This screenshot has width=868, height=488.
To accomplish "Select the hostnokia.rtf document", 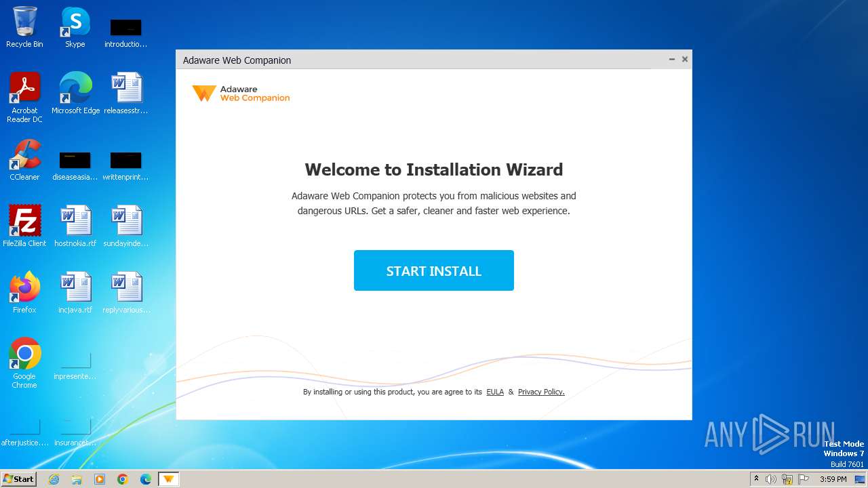I will [x=75, y=226].
